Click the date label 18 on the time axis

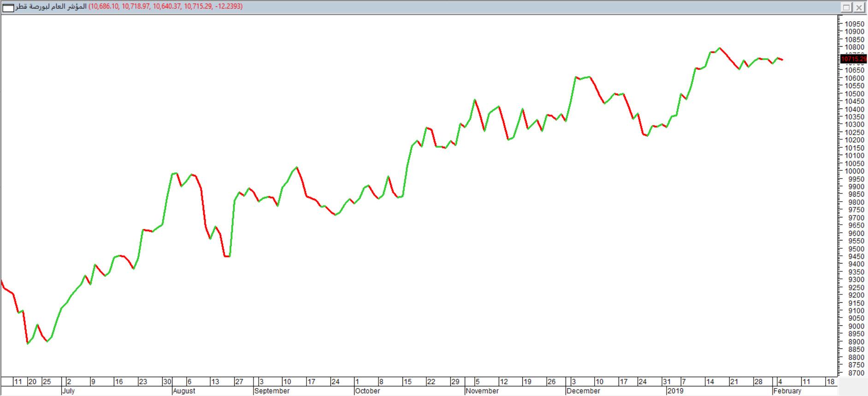(x=830, y=382)
